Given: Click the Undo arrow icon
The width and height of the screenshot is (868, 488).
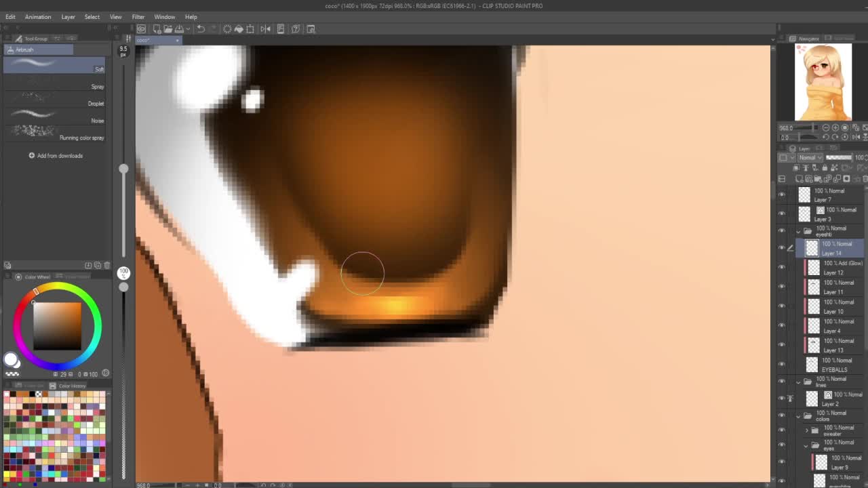Looking at the screenshot, I should (x=201, y=28).
